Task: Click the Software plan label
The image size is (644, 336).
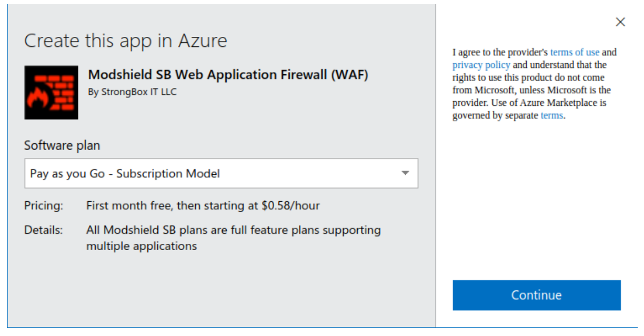Action: (62, 145)
